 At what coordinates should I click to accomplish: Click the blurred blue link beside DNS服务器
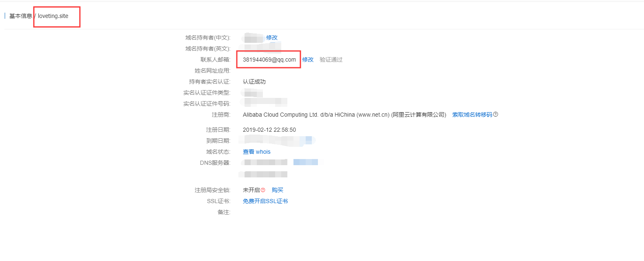pyautogui.click(x=306, y=162)
